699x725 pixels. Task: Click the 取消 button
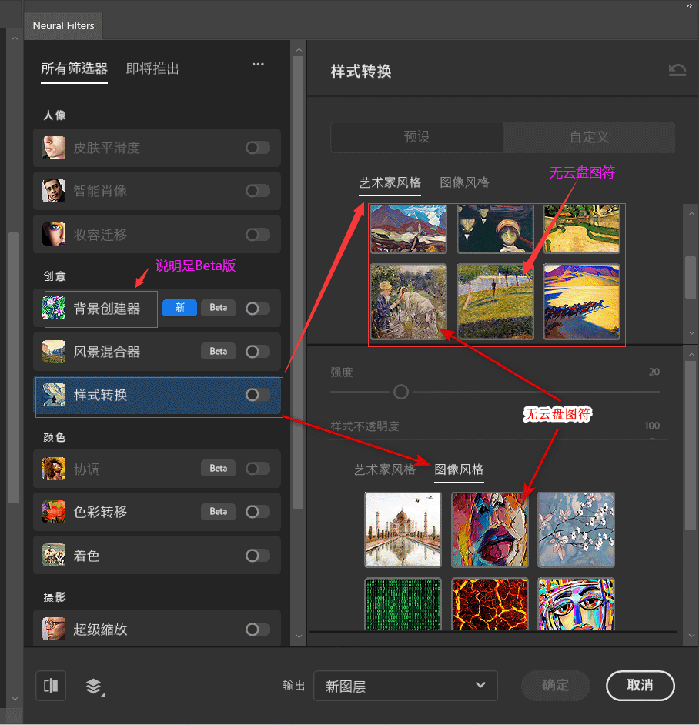(x=640, y=685)
